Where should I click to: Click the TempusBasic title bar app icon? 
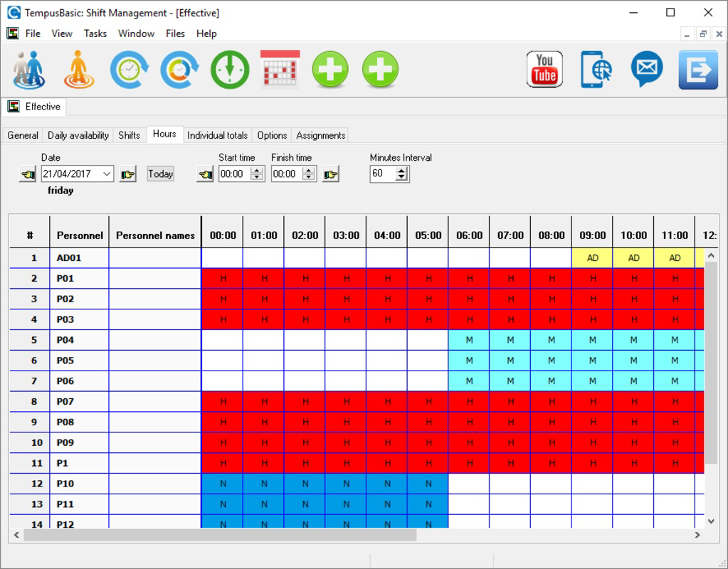14,13
